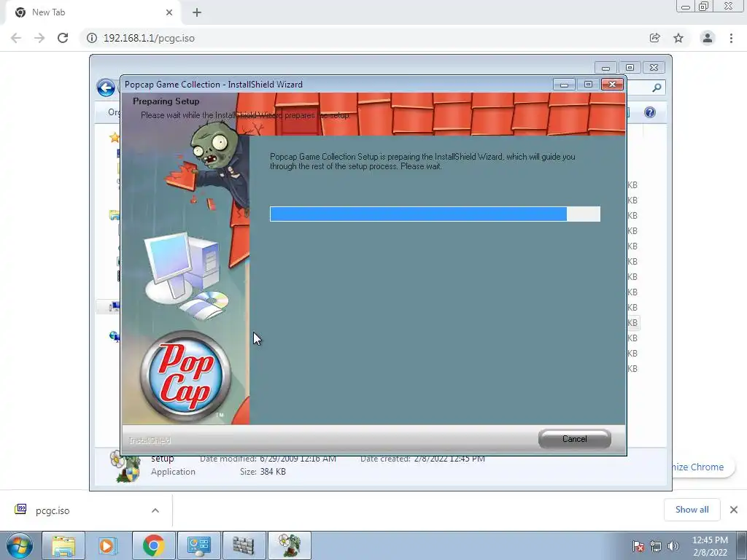This screenshot has height=560, width=747.
Task: Dismiss the downloads bar
Action: [734, 510]
